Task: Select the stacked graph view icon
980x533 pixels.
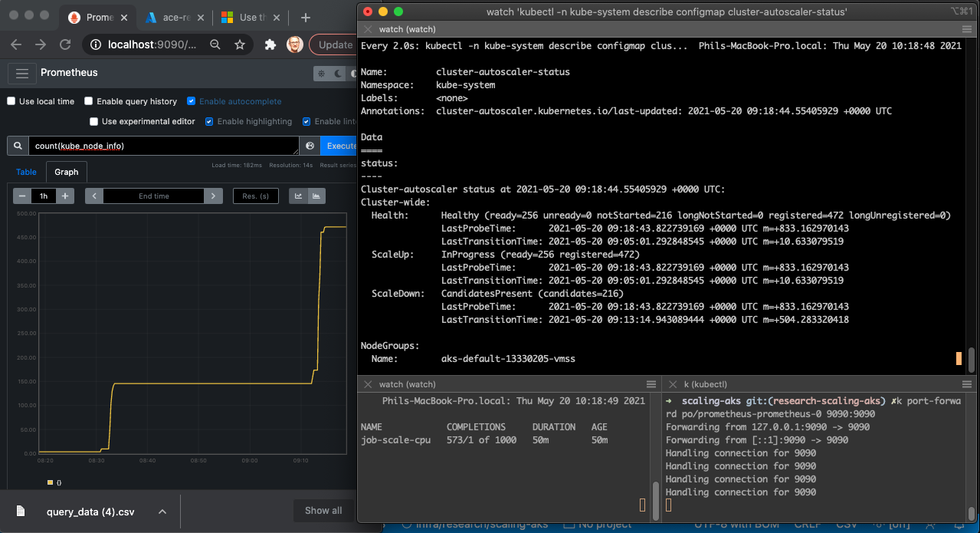Action: (316, 196)
